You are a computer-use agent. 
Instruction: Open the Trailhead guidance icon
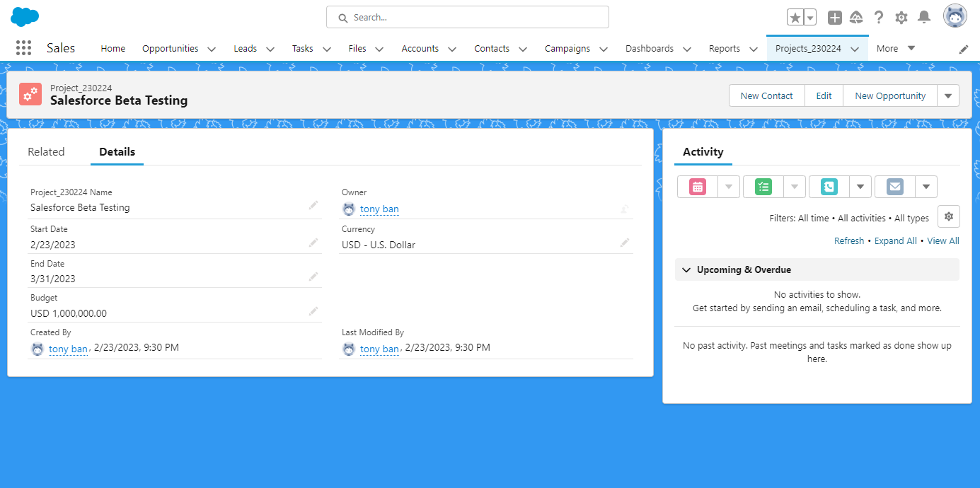click(x=856, y=18)
